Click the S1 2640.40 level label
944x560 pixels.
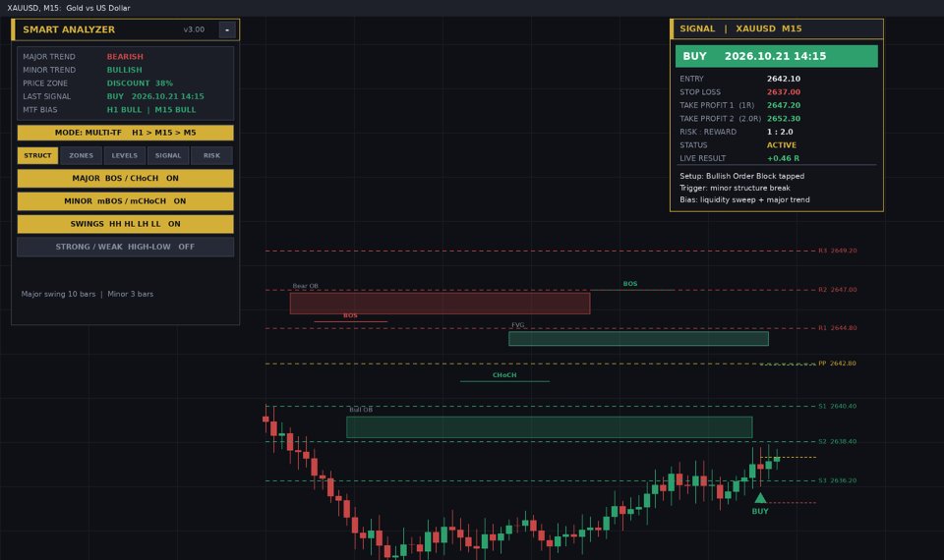[838, 407]
